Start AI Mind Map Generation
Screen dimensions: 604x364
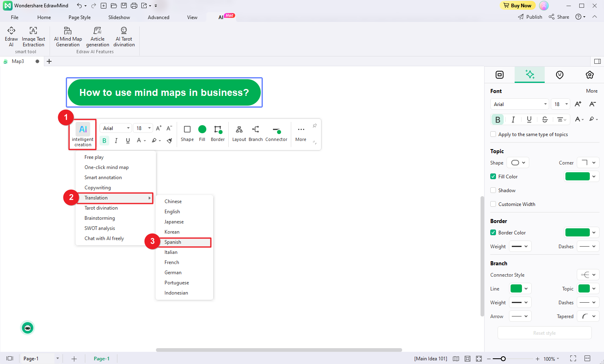point(68,37)
